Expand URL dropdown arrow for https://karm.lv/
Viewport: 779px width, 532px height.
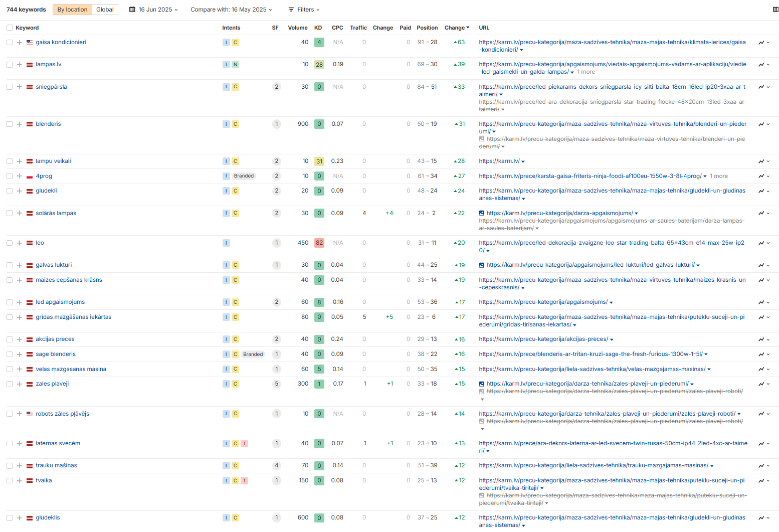click(x=523, y=161)
